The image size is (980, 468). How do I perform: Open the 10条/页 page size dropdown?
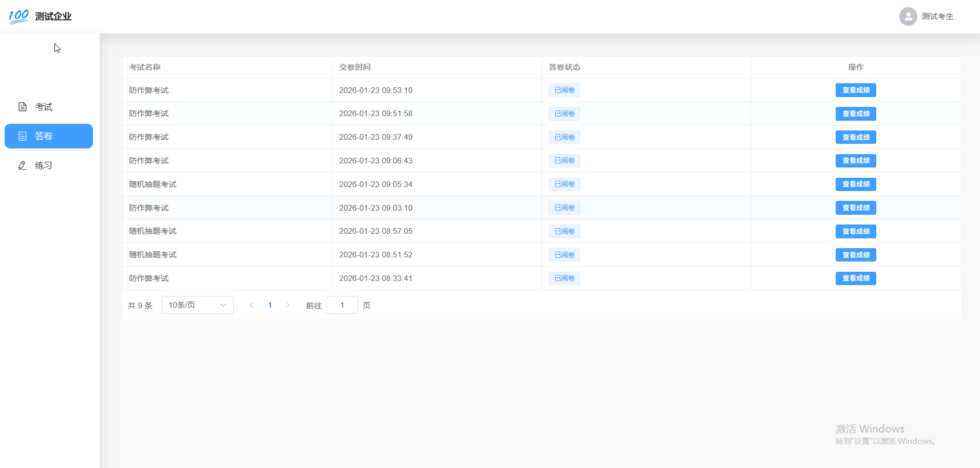tap(197, 305)
